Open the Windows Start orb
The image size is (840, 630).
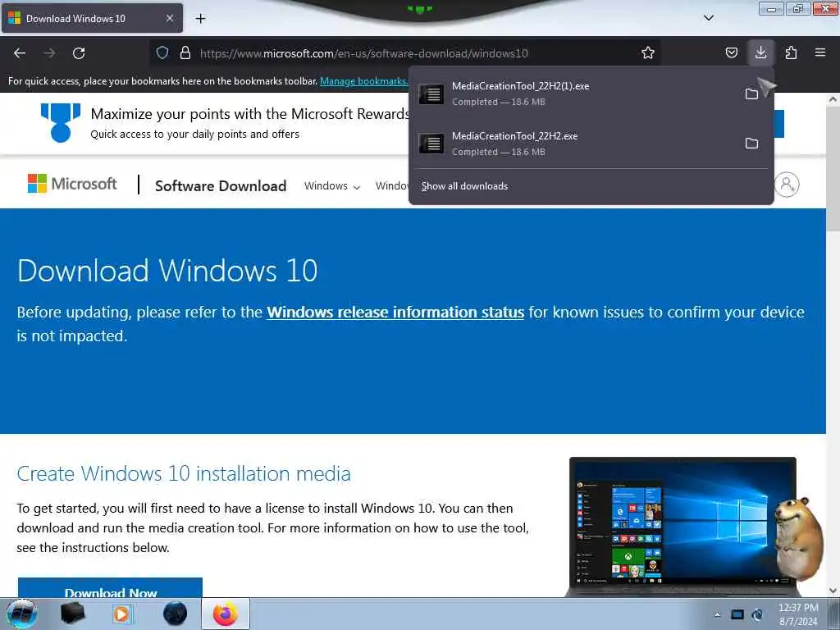click(22, 614)
